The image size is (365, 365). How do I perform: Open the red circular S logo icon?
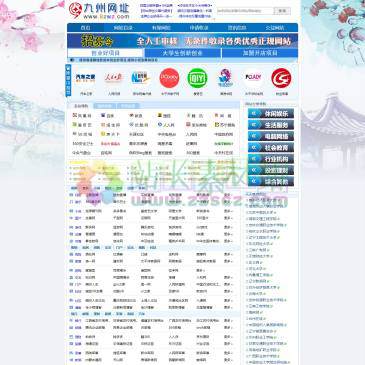point(281,78)
